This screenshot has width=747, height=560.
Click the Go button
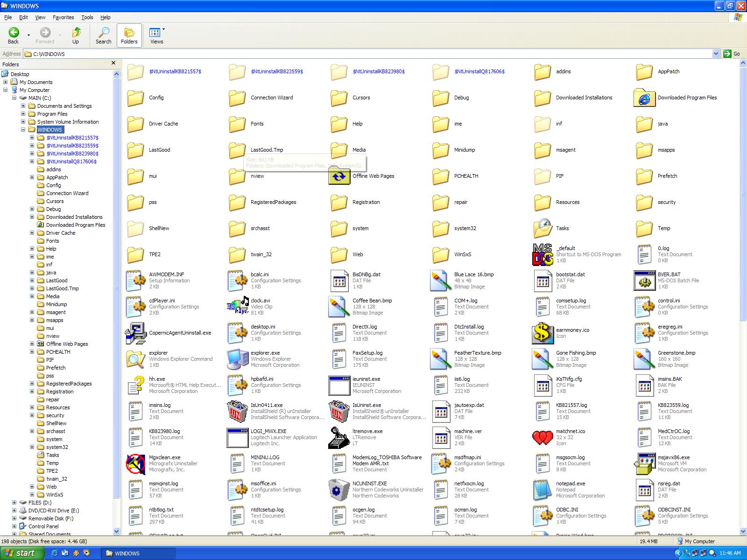point(732,54)
